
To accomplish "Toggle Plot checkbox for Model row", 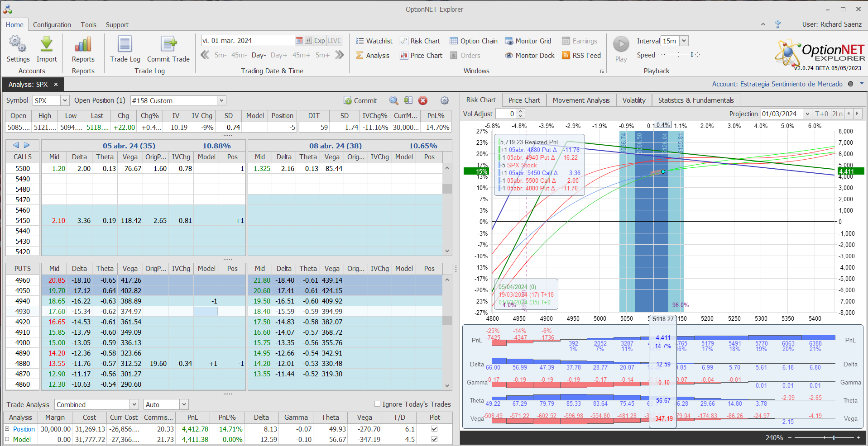I will pos(435,439).
